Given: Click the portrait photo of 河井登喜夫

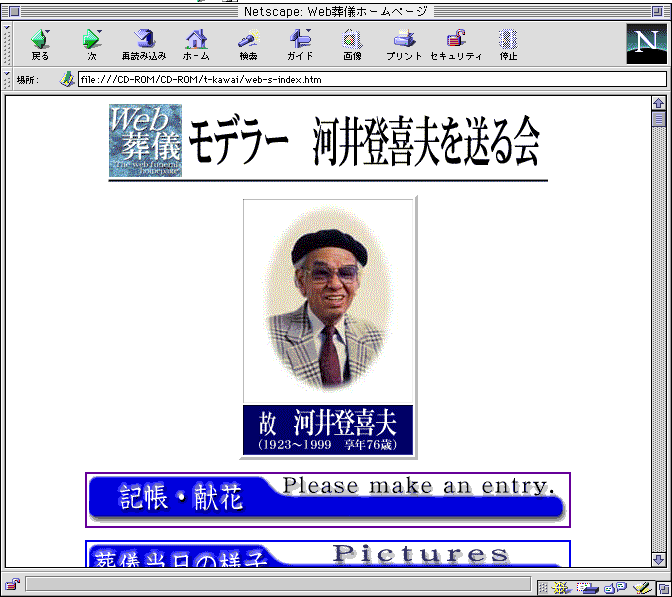Looking at the screenshot, I should click(328, 300).
